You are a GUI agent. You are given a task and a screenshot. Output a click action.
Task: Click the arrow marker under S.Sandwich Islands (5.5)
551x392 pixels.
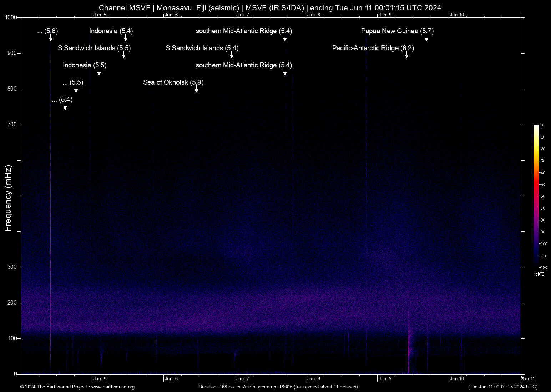[x=123, y=55]
